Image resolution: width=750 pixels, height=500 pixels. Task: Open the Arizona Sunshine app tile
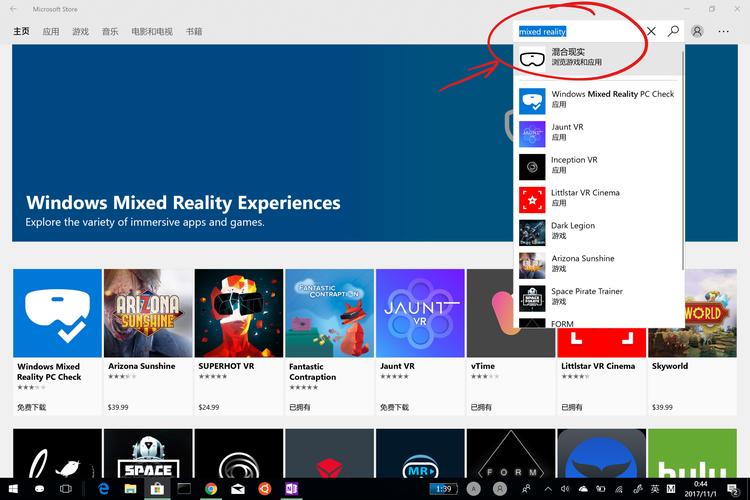point(148,342)
